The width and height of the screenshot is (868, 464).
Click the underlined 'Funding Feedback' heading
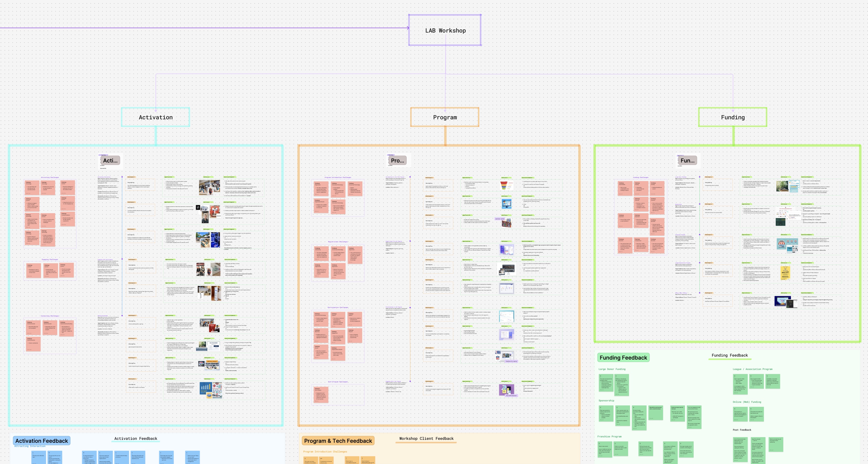[x=730, y=355]
